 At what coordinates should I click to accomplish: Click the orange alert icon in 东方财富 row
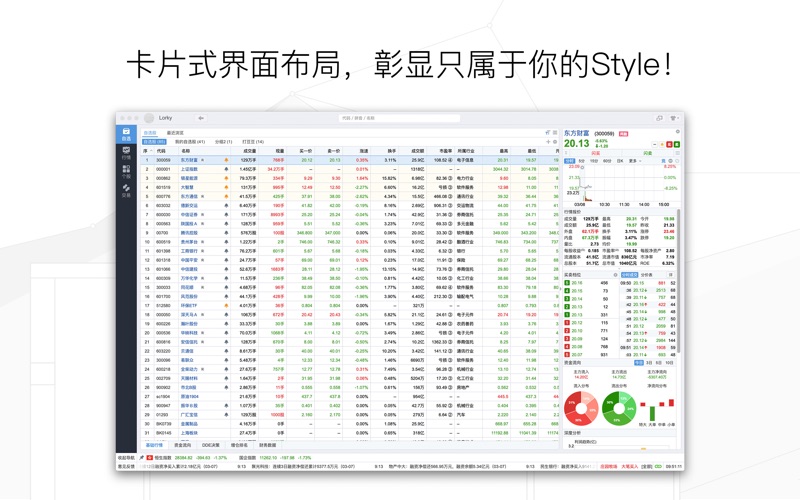click(x=226, y=160)
